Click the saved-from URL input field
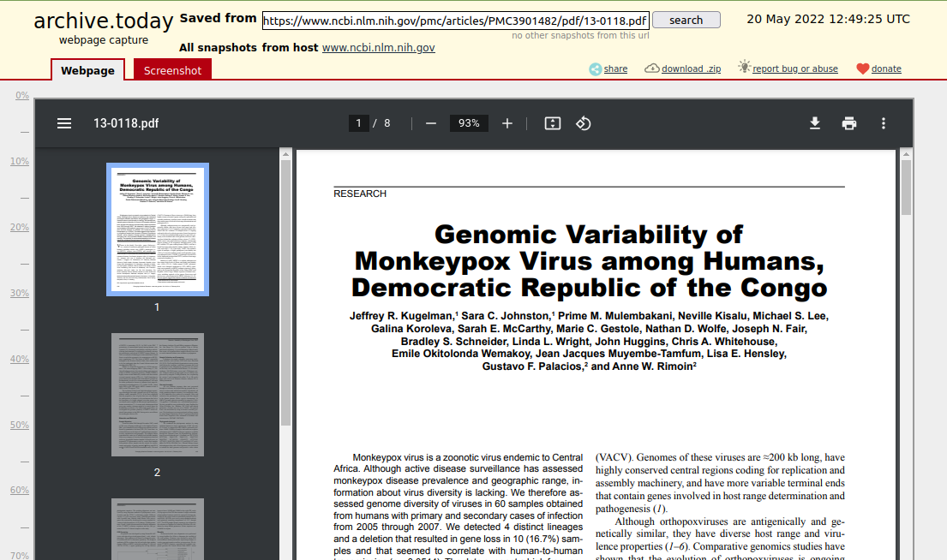 (456, 21)
